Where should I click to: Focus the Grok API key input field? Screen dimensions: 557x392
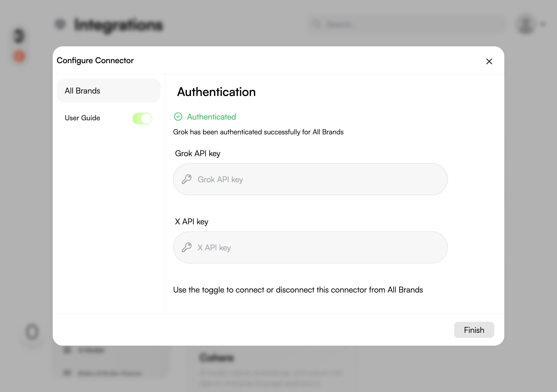coord(310,179)
